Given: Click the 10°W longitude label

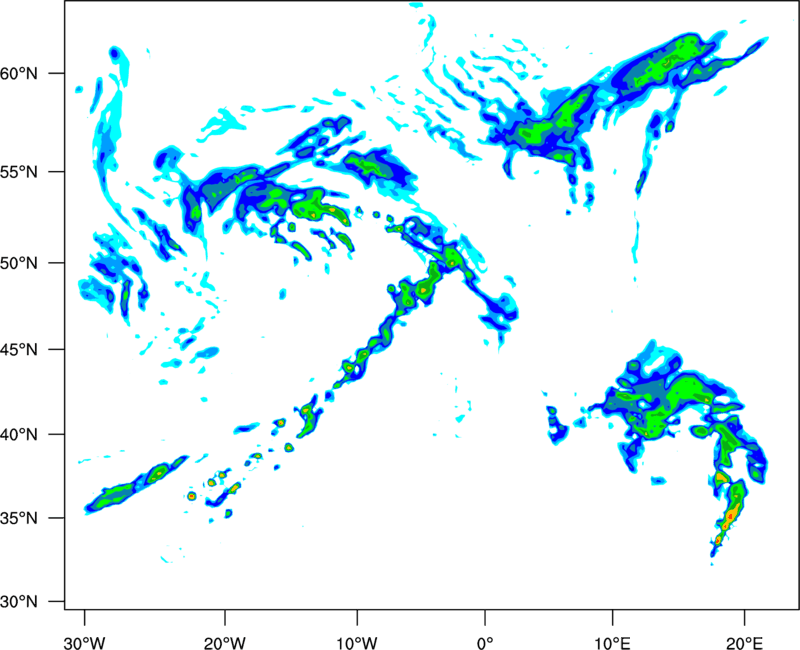Looking at the screenshot, I should (x=356, y=643).
